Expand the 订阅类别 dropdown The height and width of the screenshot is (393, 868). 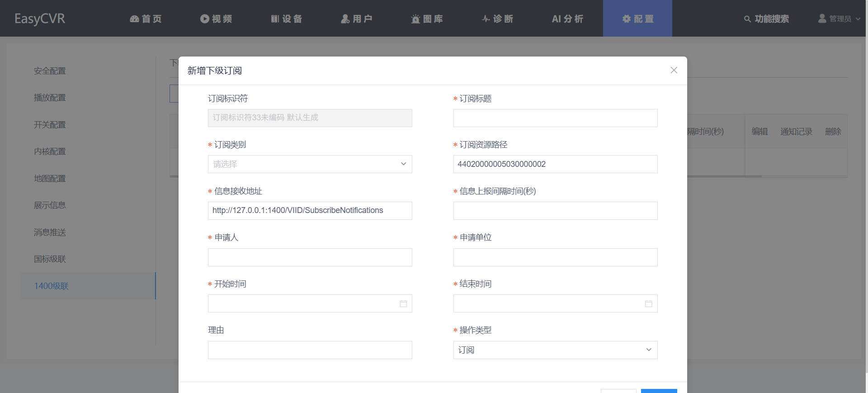(310, 164)
